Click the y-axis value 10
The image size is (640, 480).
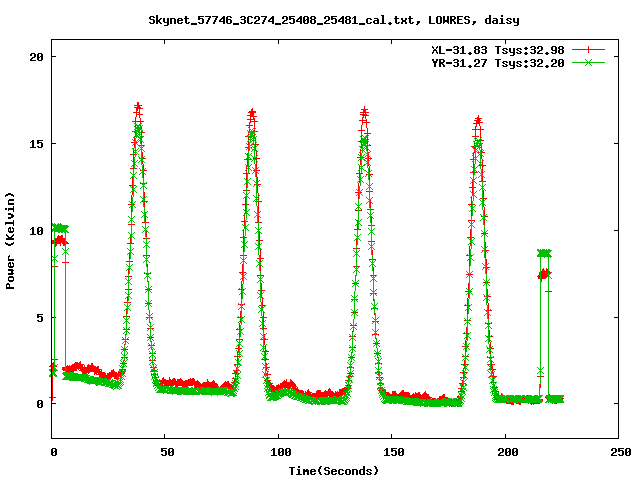(x=37, y=231)
